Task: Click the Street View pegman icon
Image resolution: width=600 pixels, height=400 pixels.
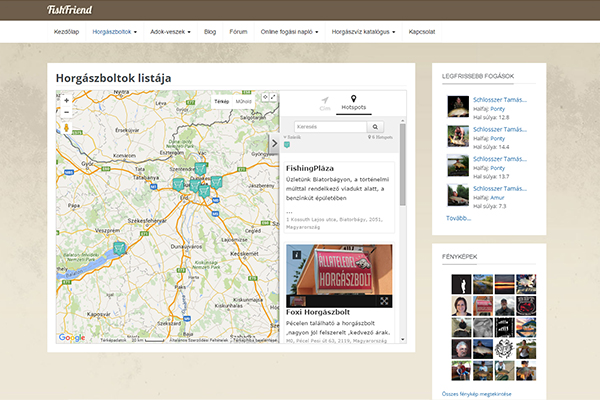Action: [67, 128]
